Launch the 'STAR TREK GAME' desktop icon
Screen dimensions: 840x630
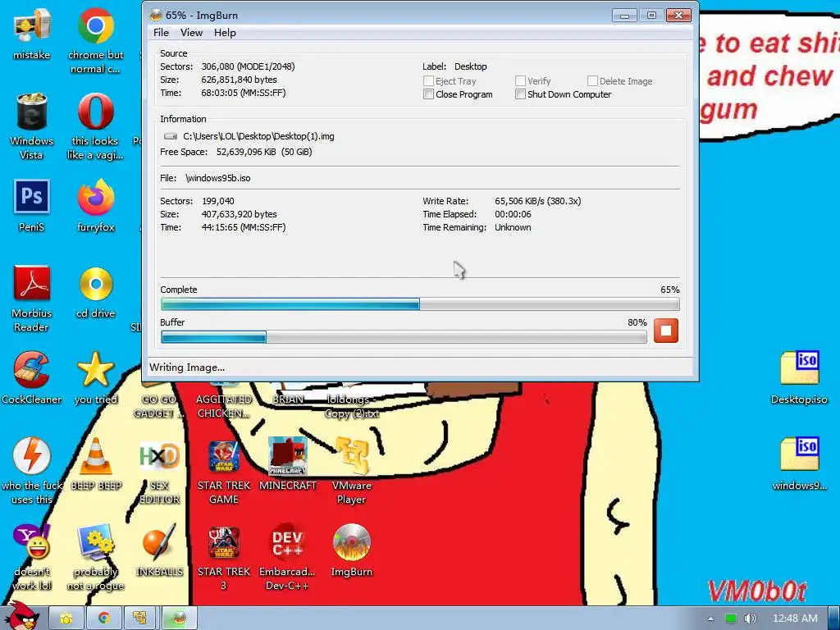(224, 456)
